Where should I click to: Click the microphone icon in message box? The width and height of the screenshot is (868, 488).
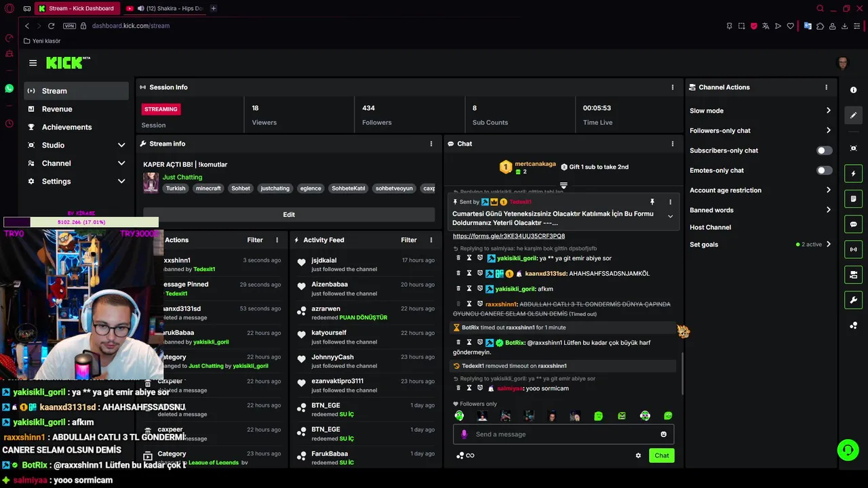464,434
